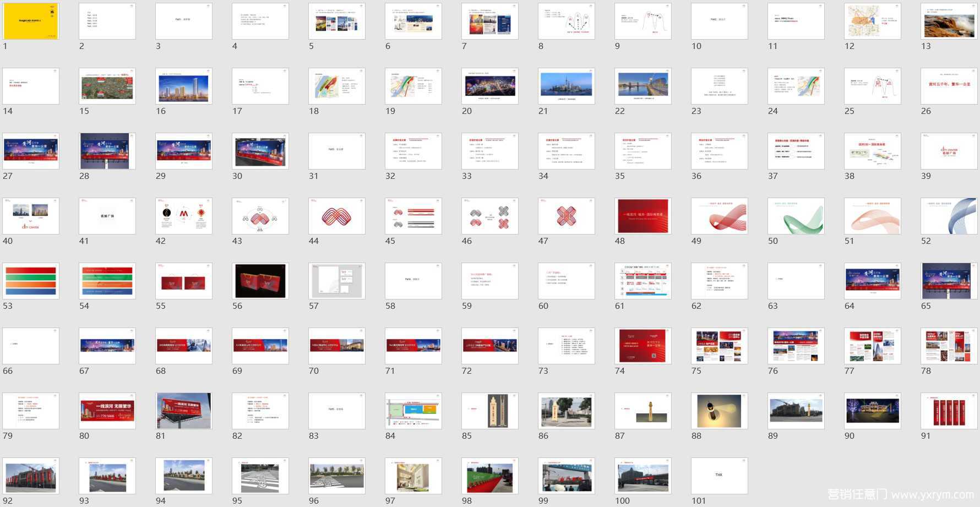Select slide 81 with the roadside billboard
Viewport: 980px width, 507px height.
pyautogui.click(x=184, y=411)
